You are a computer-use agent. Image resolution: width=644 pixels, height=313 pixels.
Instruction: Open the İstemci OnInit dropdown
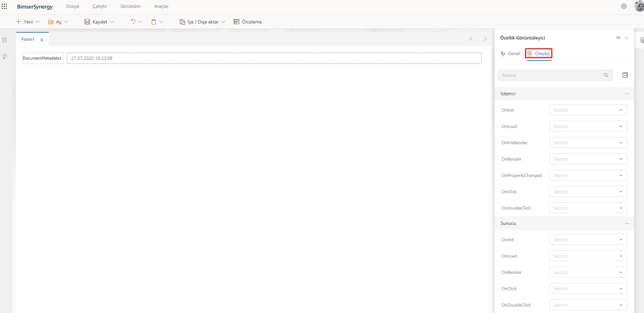point(588,110)
